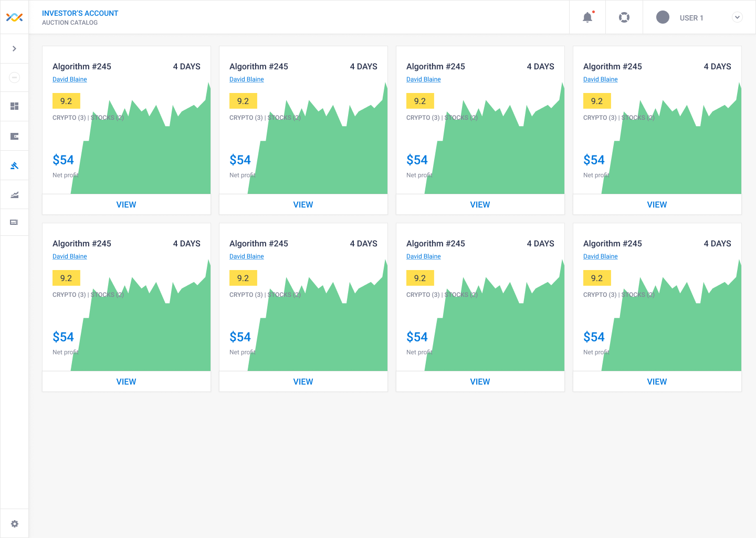Image resolution: width=756 pixels, height=538 pixels.
Task: Click the app logo in top-left corner
Action: 14,17
